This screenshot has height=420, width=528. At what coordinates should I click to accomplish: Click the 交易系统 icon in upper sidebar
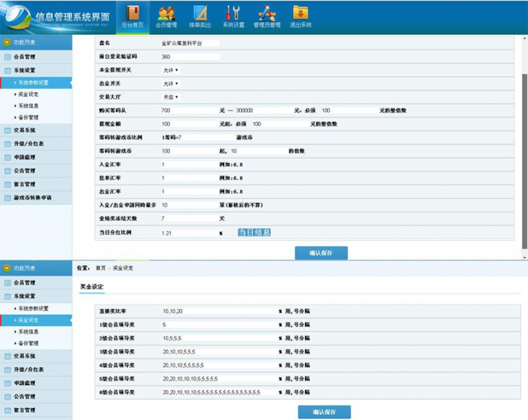(8, 130)
